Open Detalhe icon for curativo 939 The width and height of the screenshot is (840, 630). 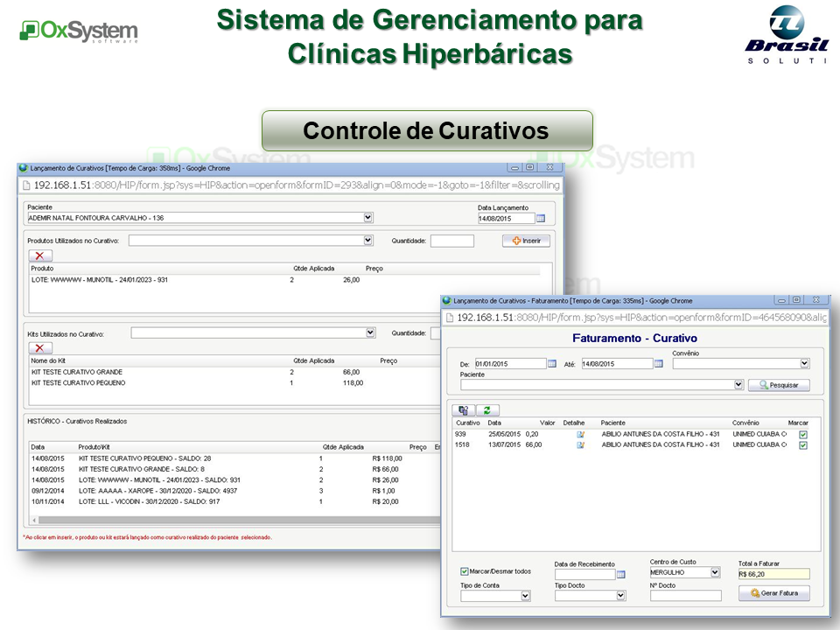tap(580, 433)
